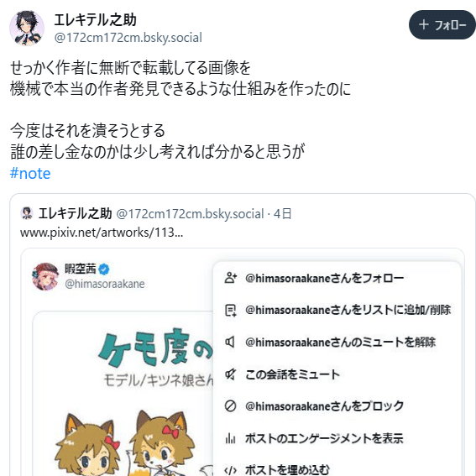This screenshot has width=476, height=476.
Task: Click the follow person icon for @himasoraakane
Action: 230,278
